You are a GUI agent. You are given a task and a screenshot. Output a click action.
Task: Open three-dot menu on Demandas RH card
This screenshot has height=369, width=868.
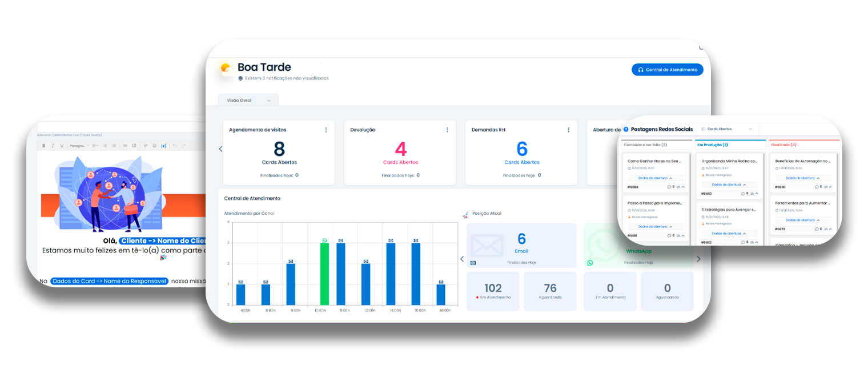tap(568, 130)
